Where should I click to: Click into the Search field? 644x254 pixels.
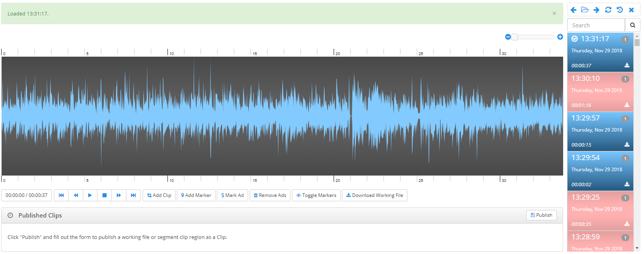click(x=596, y=25)
